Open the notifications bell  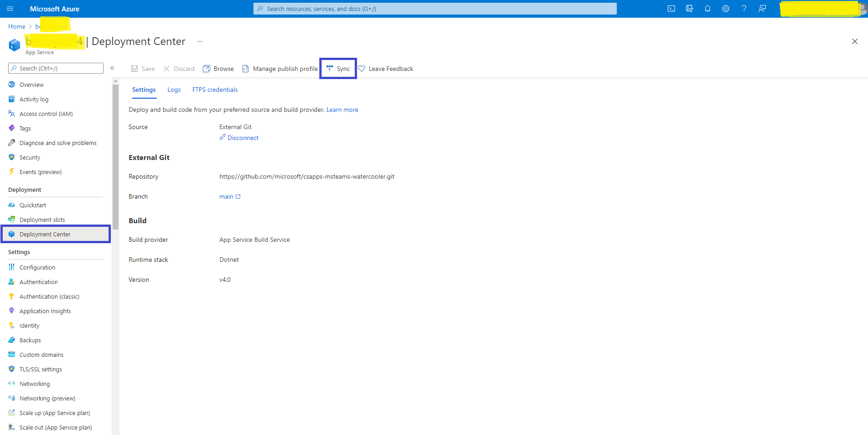point(708,9)
